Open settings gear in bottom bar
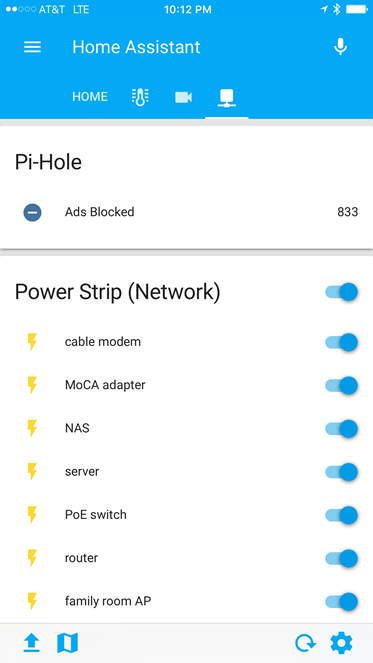The image size is (373, 663). 341,643
